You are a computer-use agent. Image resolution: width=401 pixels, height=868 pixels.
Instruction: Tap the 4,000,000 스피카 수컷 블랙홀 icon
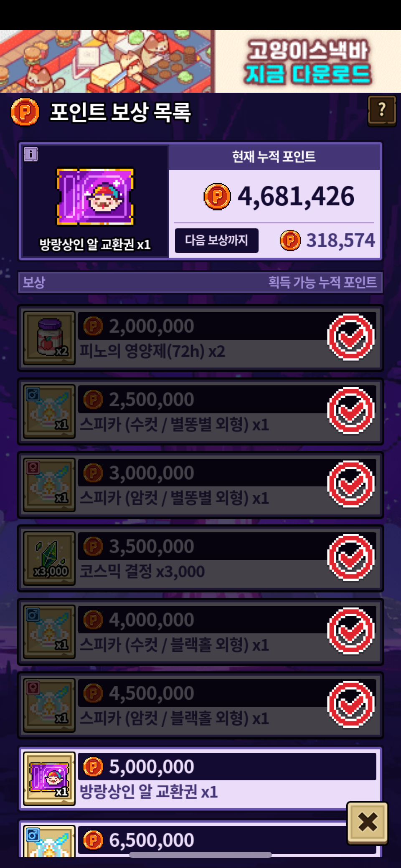point(49,632)
